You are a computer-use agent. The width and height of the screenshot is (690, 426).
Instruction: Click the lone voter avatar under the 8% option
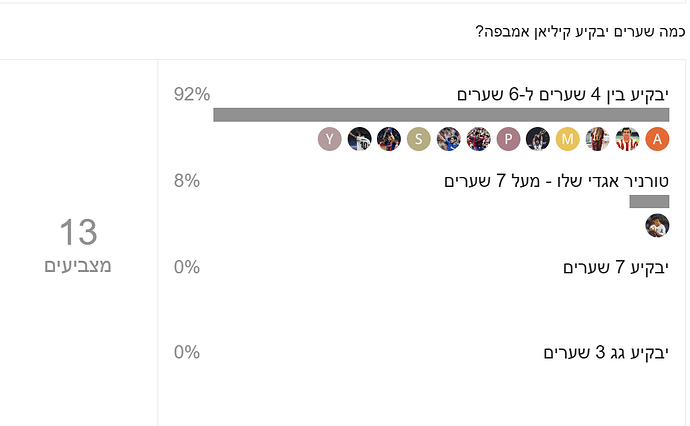pyautogui.click(x=657, y=225)
